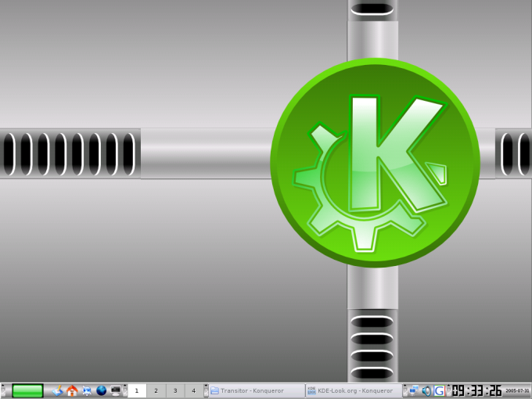Activate the KDE-Look.org - Konqueror taskbar entry
Screen dimensions: 532x399
click(x=354, y=390)
